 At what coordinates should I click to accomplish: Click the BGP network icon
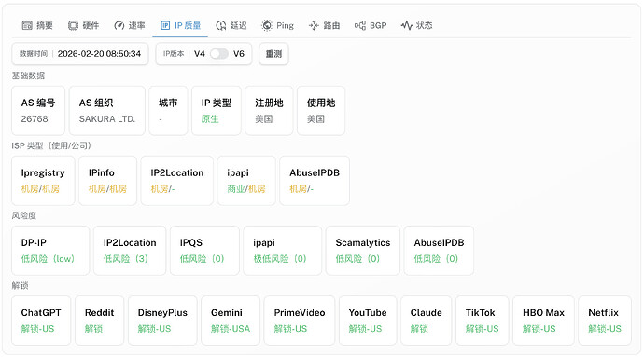(360, 25)
